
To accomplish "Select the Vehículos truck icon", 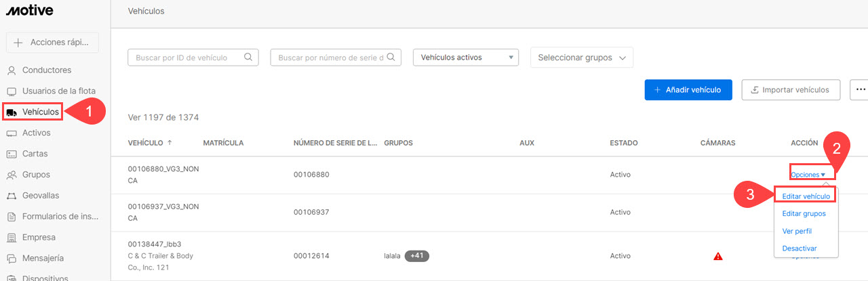I will tap(12, 112).
